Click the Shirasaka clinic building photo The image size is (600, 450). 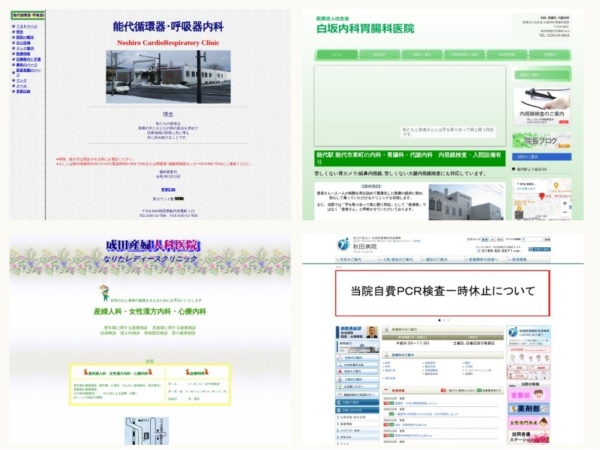466,202
